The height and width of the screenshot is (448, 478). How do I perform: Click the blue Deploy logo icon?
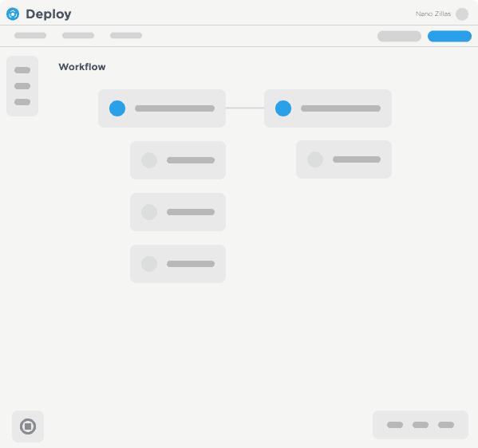(13, 14)
